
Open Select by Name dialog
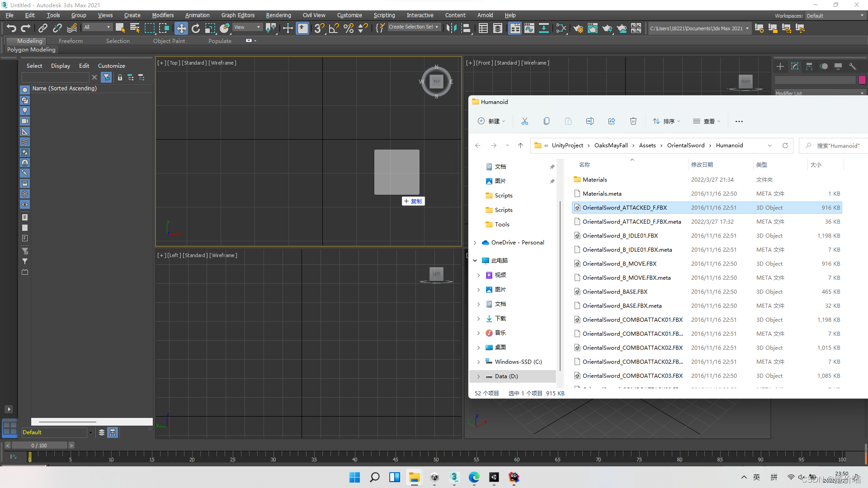(x=135, y=28)
